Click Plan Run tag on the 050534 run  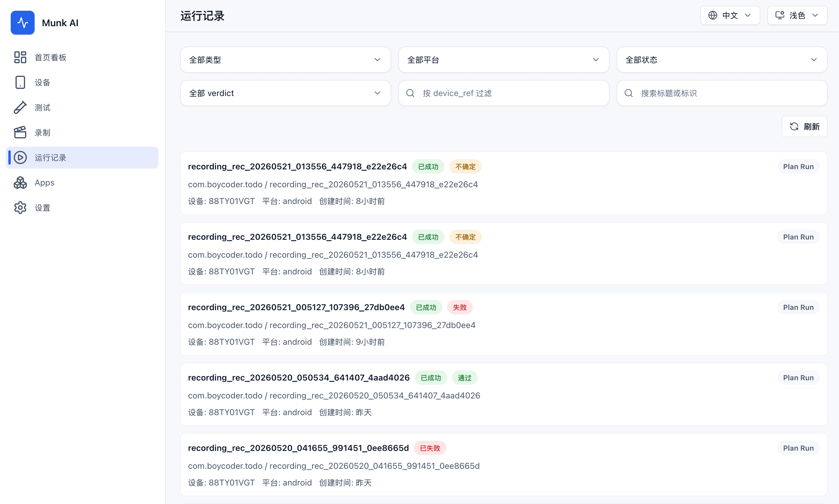point(798,378)
